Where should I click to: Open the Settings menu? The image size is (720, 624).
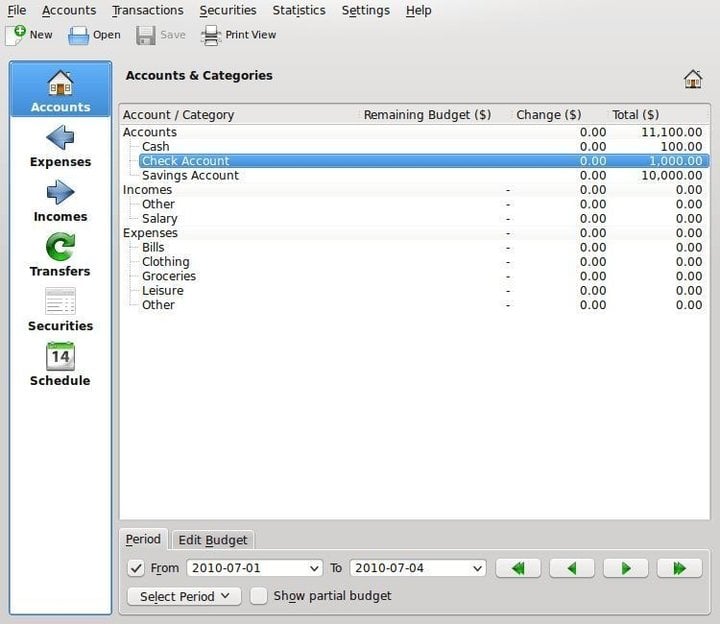(366, 10)
